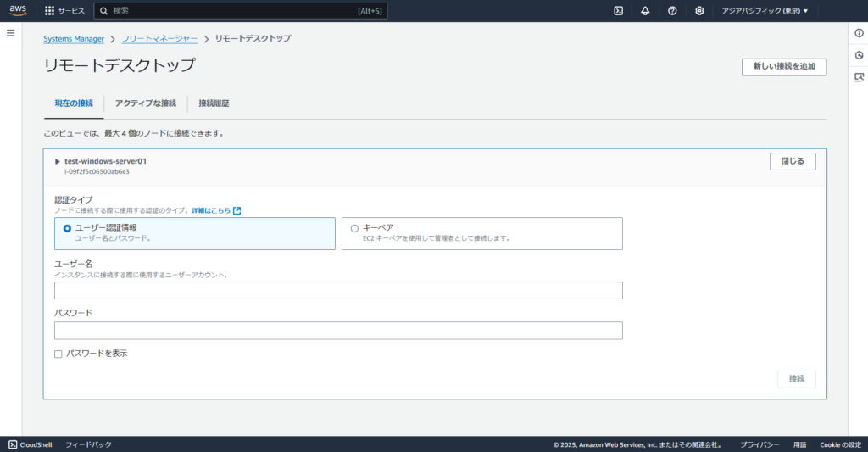Image resolution: width=868 pixels, height=452 pixels.
Task: Click the ユーザー名 input field
Action: click(x=338, y=291)
